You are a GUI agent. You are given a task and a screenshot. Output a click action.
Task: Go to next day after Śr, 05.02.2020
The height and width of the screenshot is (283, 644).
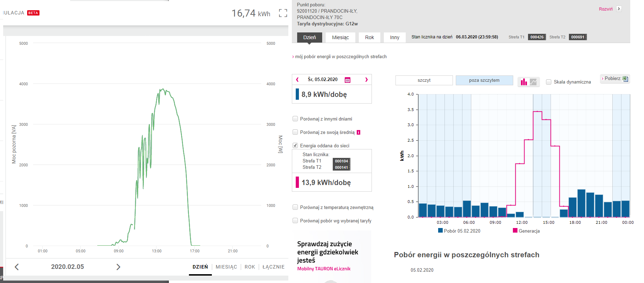[x=366, y=80]
